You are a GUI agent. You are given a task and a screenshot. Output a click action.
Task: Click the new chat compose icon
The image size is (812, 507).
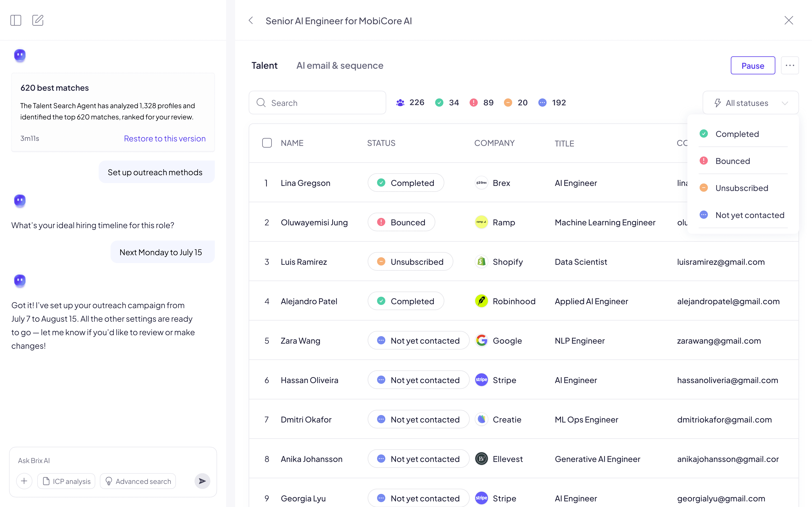pos(38,20)
